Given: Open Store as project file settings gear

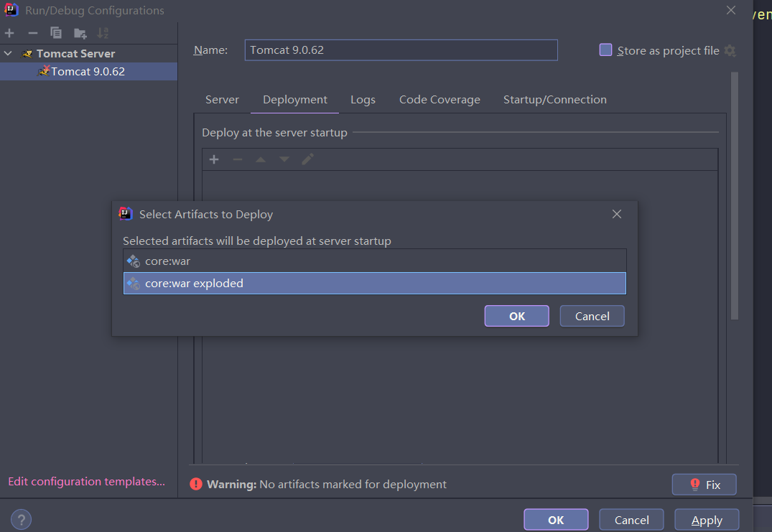Looking at the screenshot, I should coord(730,51).
